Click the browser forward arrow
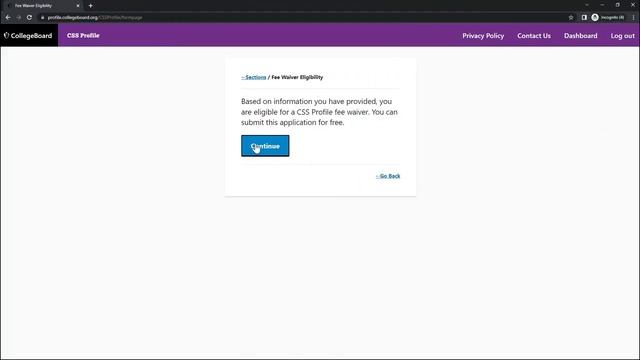 [18, 18]
